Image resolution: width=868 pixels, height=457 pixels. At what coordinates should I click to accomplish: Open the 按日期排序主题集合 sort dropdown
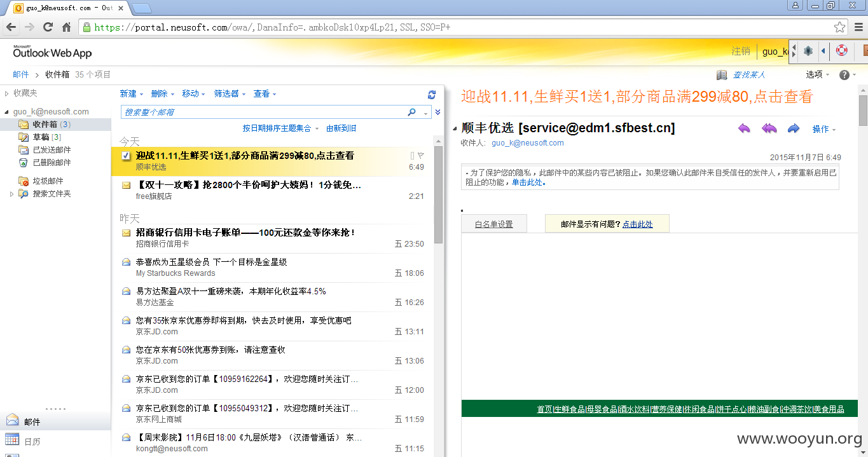[x=280, y=128]
